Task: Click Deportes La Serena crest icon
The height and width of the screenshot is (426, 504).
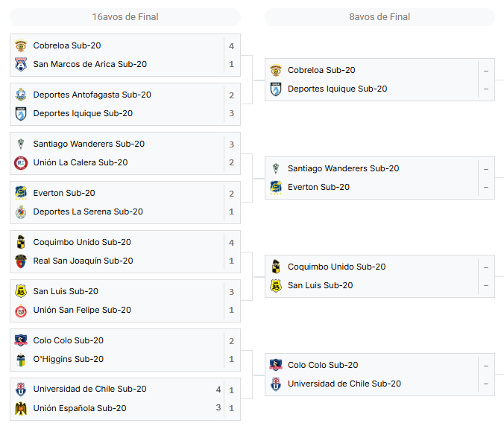Action: (x=21, y=212)
